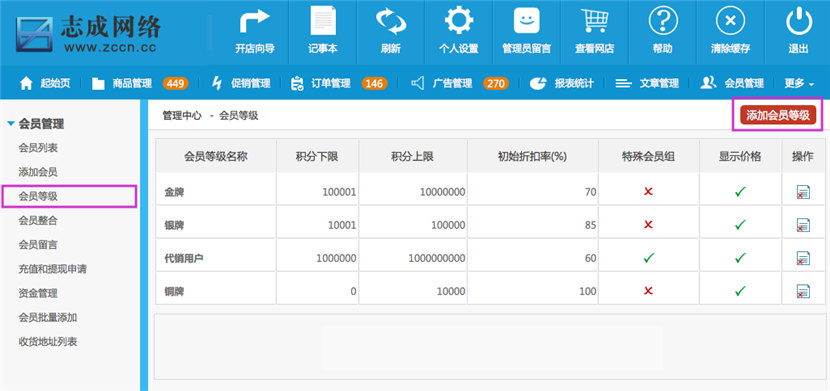Click the 146 badge on 订单管理
Screen dimensions: 830x391
pyautogui.click(x=374, y=83)
